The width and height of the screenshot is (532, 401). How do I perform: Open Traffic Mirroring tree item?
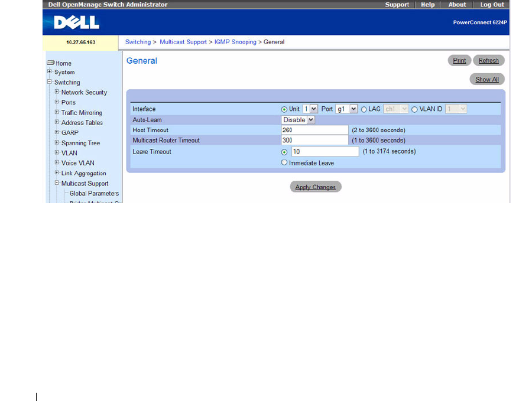pyautogui.click(x=82, y=113)
